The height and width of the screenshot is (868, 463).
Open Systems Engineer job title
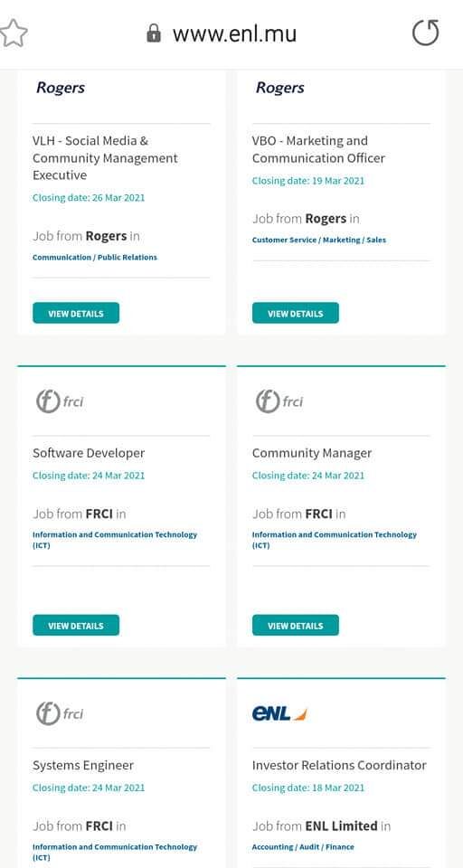(83, 765)
